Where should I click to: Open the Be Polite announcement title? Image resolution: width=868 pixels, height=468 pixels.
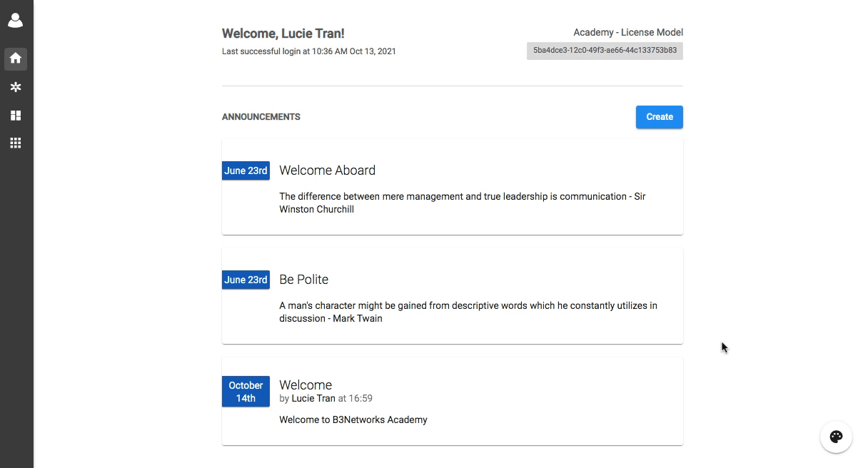coord(303,280)
